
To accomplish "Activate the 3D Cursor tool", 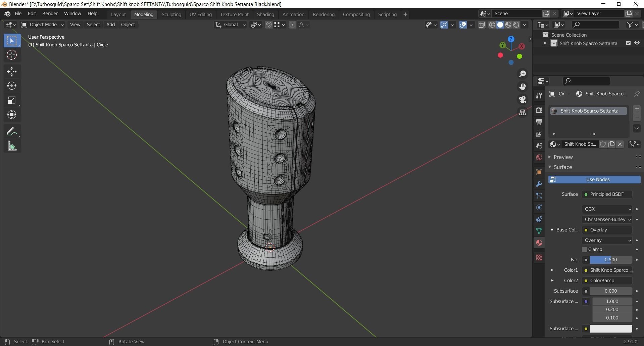I will pyautogui.click(x=12, y=55).
